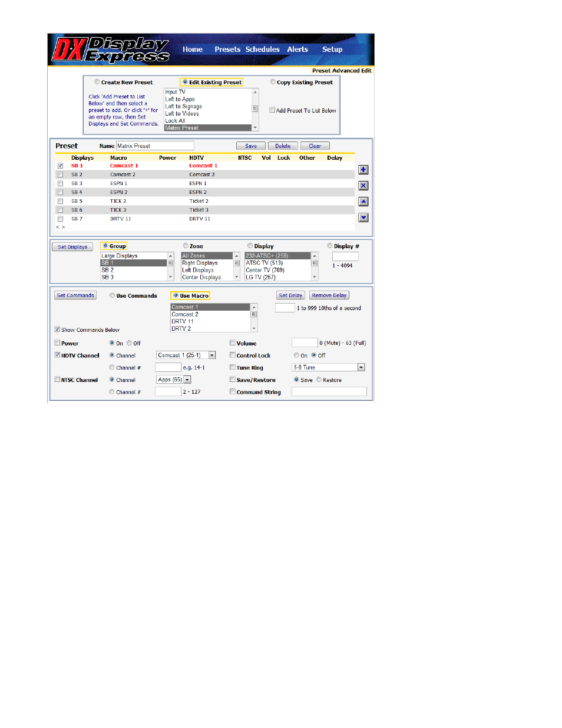
Task: Select the Zone radio button
Action: pos(186,246)
